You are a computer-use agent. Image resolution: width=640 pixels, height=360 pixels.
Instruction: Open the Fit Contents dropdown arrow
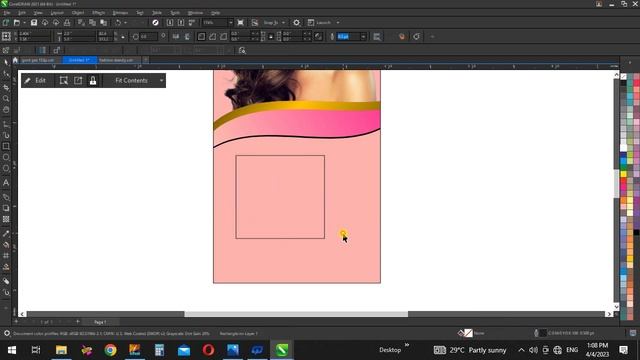click(161, 80)
